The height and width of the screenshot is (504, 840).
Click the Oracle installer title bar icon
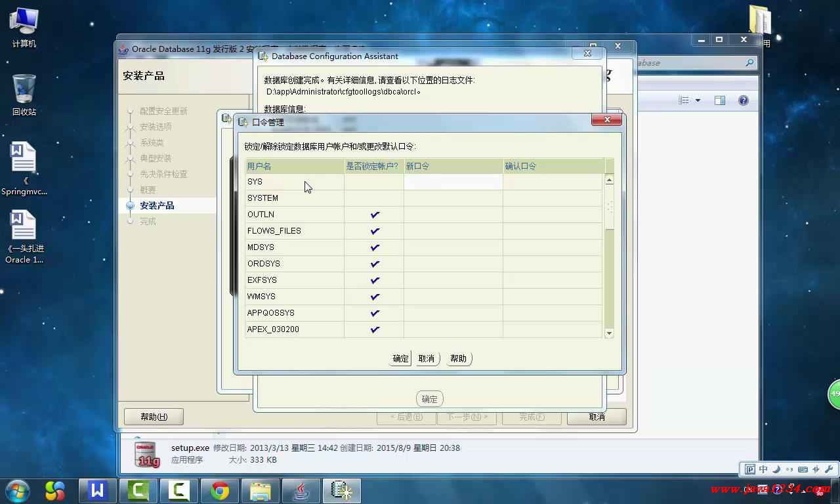tap(123, 49)
